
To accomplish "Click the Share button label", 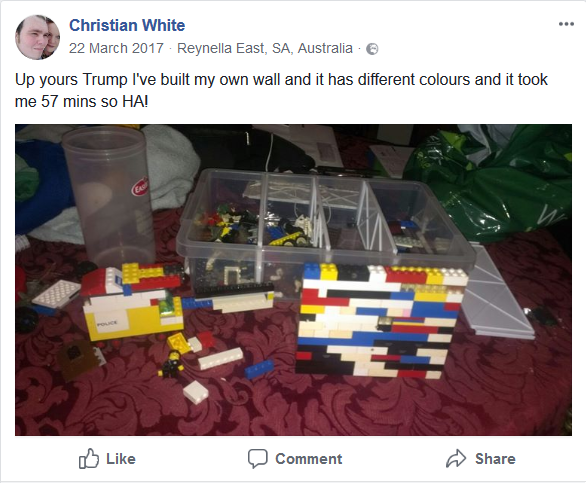I will click(x=495, y=459).
